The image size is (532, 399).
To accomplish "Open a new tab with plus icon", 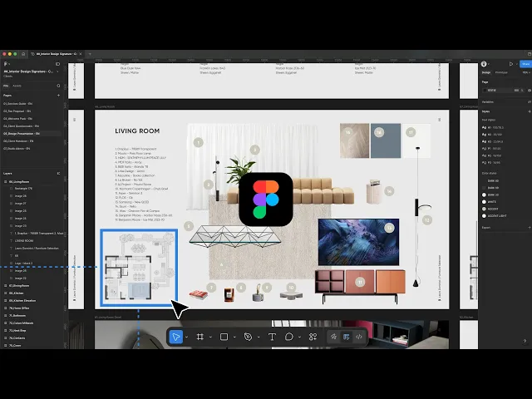I will pyautogui.click(x=90, y=54).
